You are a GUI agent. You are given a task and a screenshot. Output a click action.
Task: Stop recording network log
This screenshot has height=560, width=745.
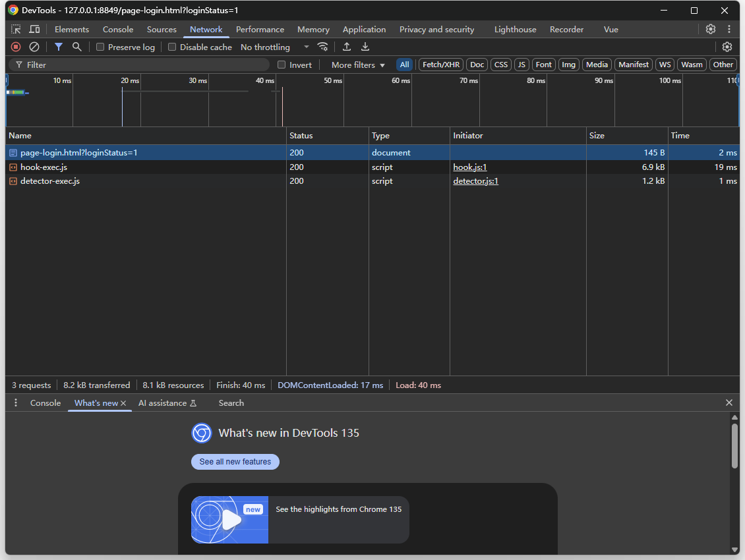pyautogui.click(x=16, y=47)
